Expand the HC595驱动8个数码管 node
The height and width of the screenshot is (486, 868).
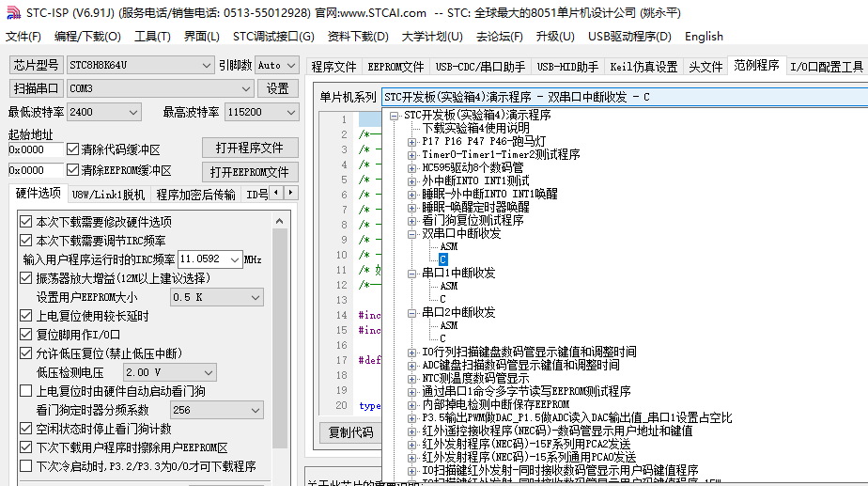click(x=411, y=168)
